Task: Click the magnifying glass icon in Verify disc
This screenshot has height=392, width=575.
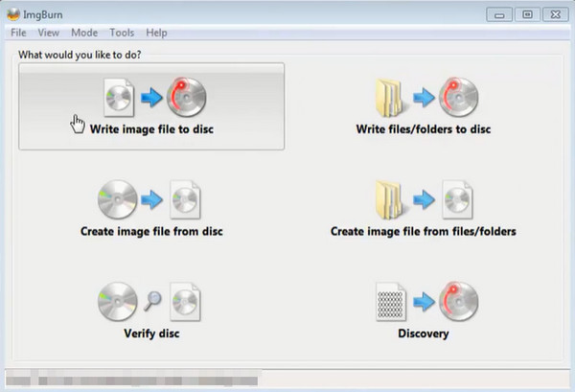Action: pyautogui.click(x=151, y=301)
